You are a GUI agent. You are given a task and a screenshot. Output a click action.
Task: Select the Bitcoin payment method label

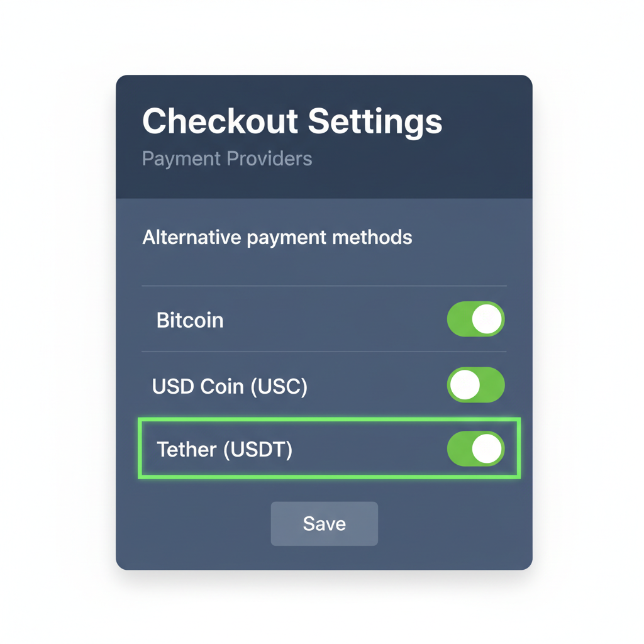[190, 320]
